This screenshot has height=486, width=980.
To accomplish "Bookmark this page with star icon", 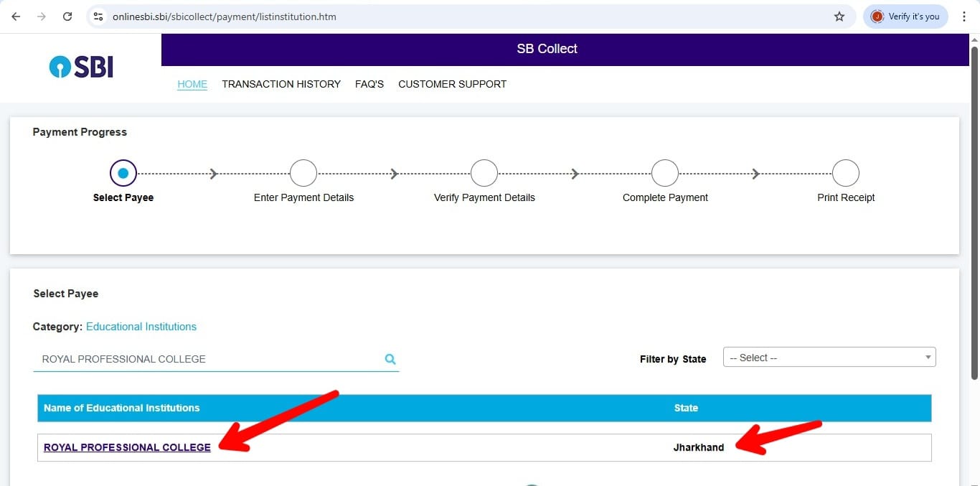I will pos(839,17).
